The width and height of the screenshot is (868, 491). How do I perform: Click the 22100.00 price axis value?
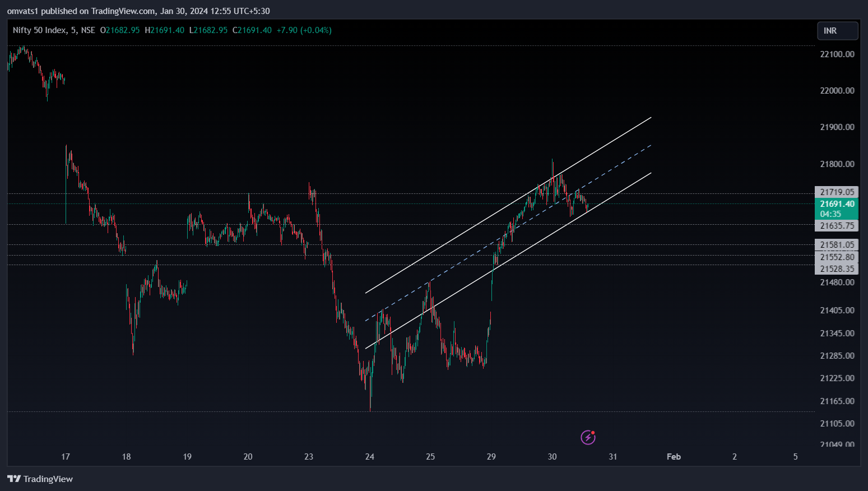[837, 54]
